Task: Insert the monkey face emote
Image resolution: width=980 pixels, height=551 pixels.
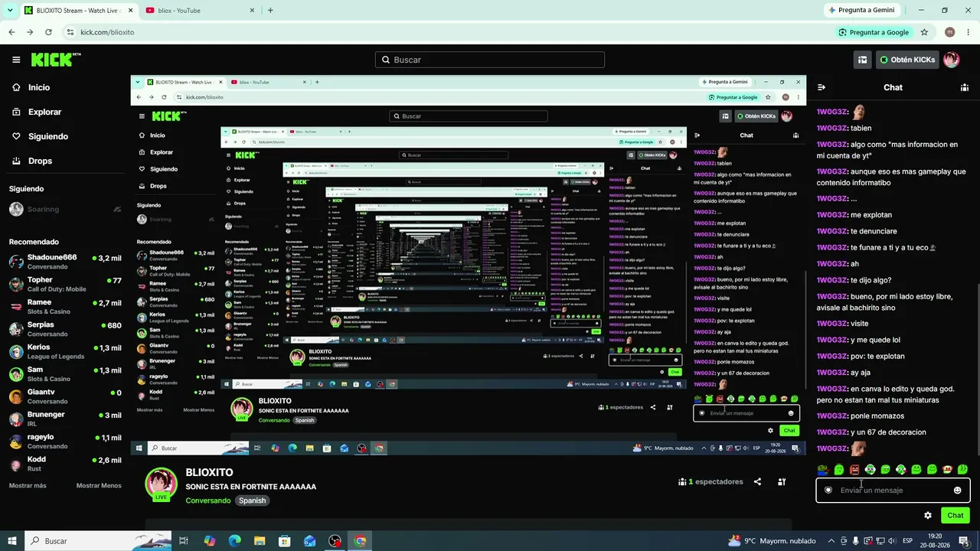Action: (x=947, y=470)
